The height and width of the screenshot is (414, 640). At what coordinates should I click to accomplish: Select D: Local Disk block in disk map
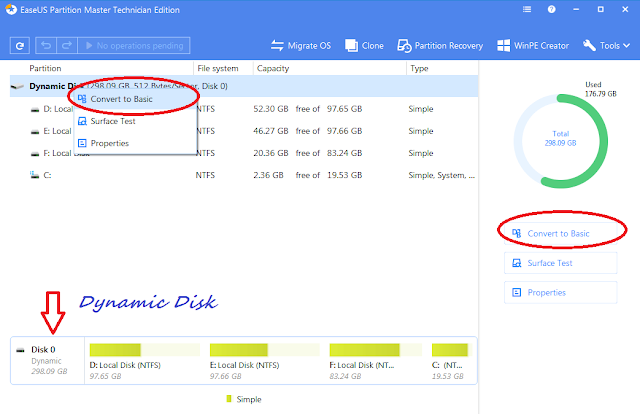click(x=144, y=361)
